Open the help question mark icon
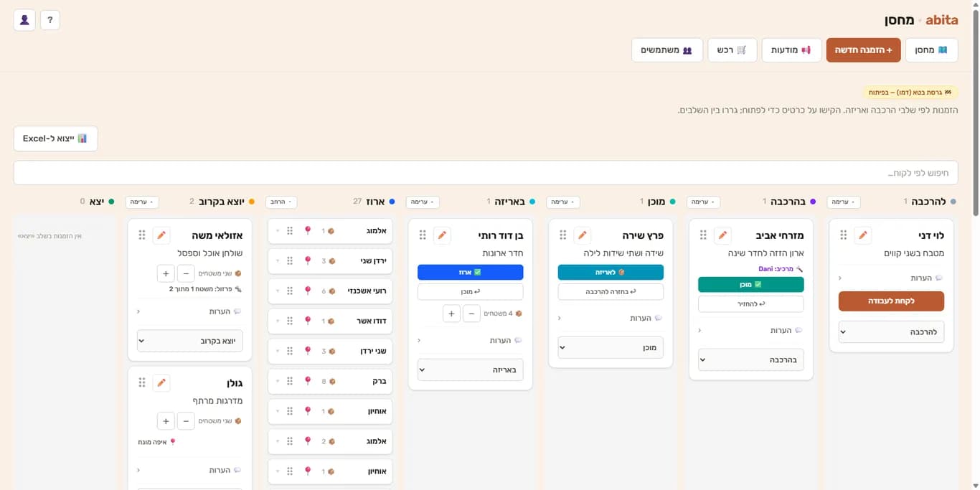Screen dimensions: 980x490 [x=50, y=20]
